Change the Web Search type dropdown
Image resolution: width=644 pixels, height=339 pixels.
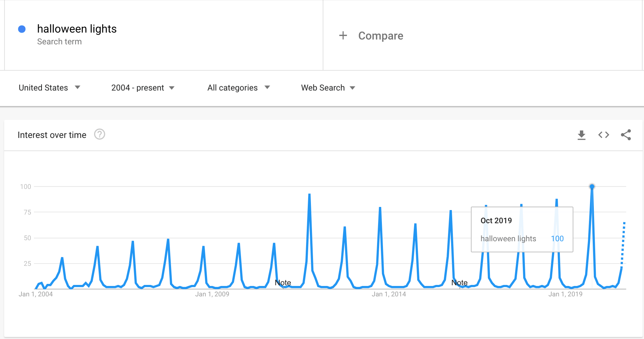tap(328, 88)
